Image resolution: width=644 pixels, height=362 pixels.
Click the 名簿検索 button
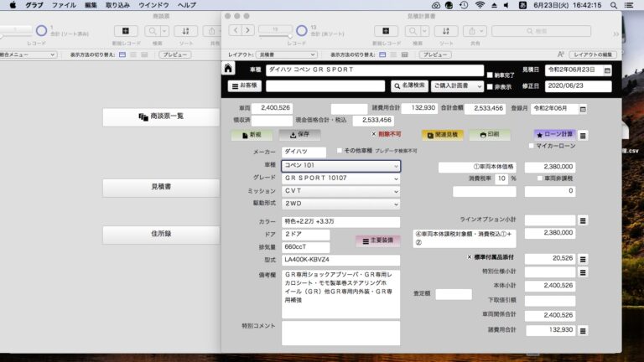click(x=409, y=85)
